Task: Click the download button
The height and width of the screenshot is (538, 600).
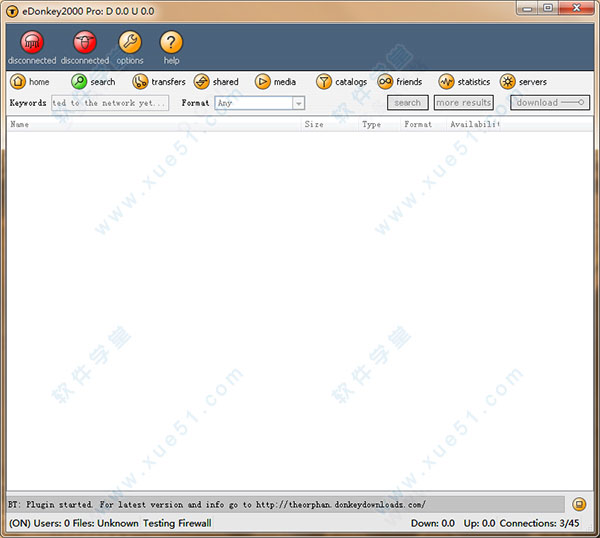Action: tap(550, 103)
